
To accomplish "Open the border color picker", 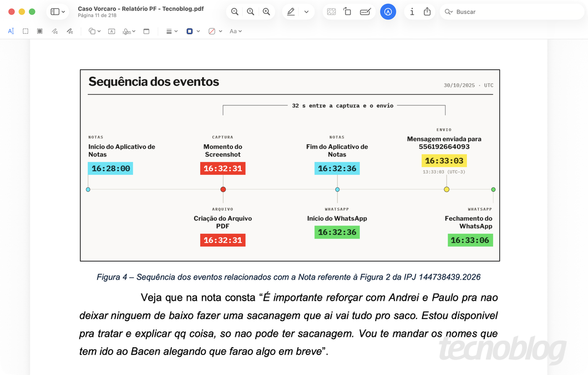I will point(193,31).
